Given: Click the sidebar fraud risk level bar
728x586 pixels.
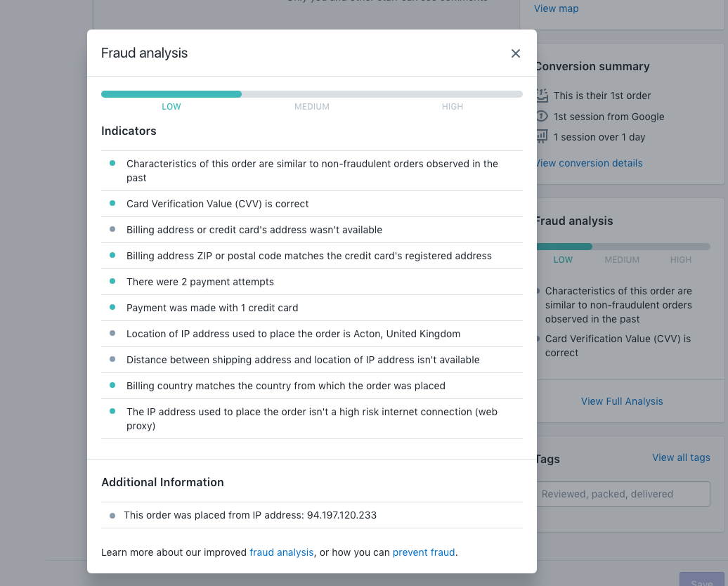Looking at the screenshot, I should tap(563, 246).
